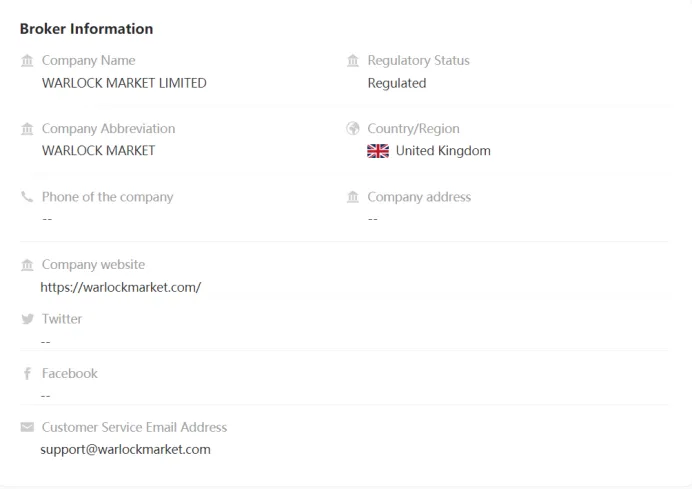Click the WARLOCK MARKET abbreviation text

tap(99, 151)
